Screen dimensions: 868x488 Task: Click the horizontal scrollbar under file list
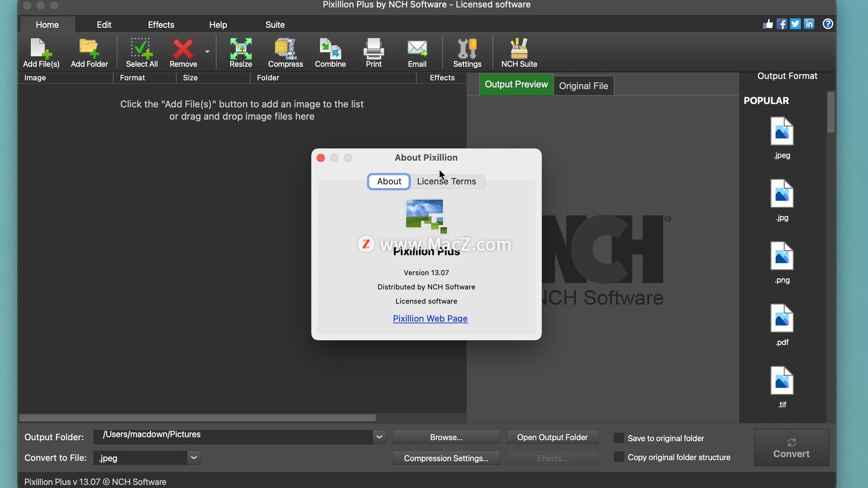198,418
